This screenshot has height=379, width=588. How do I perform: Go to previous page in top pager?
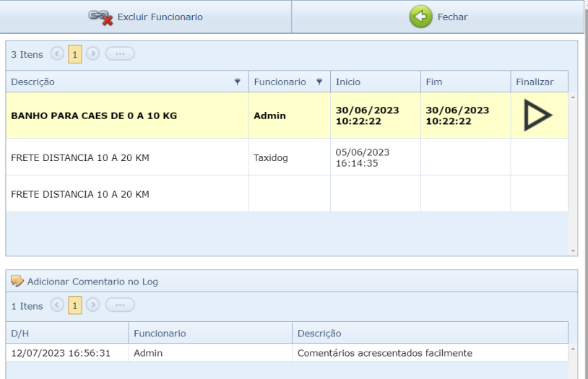point(56,54)
